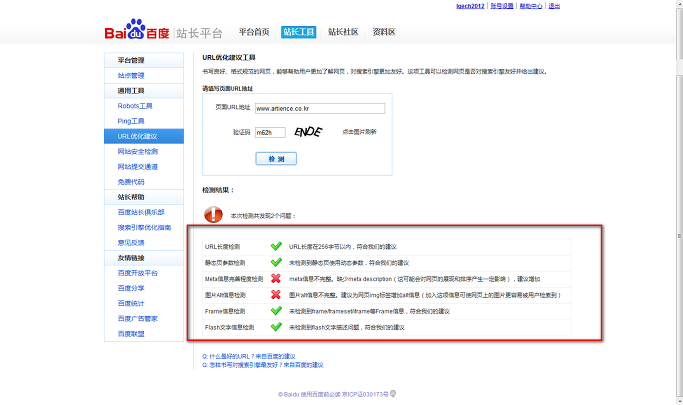Open 网站提交通道 in the sidebar

138,167
